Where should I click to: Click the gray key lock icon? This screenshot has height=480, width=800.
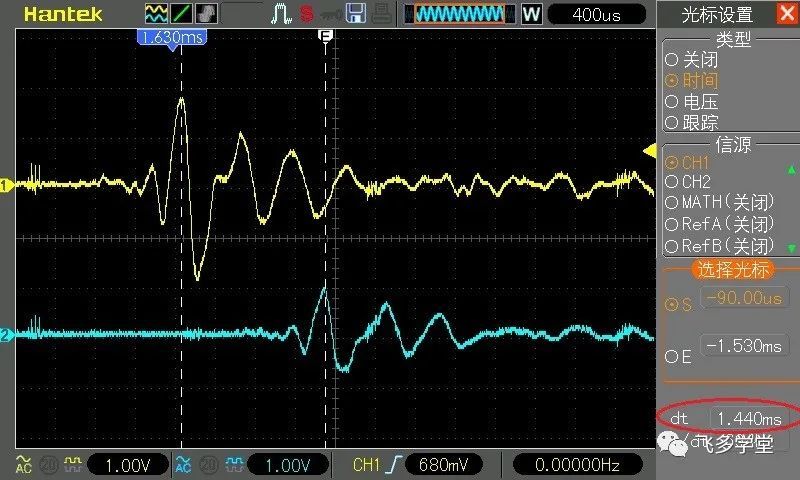[331, 15]
